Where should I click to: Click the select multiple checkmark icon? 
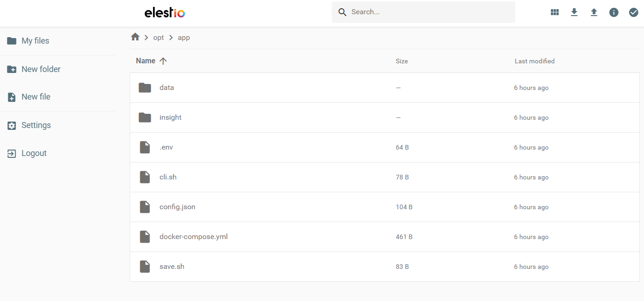coord(633,12)
